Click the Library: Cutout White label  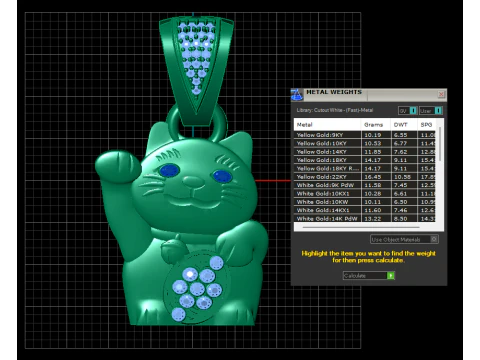pyautogui.click(x=335, y=110)
